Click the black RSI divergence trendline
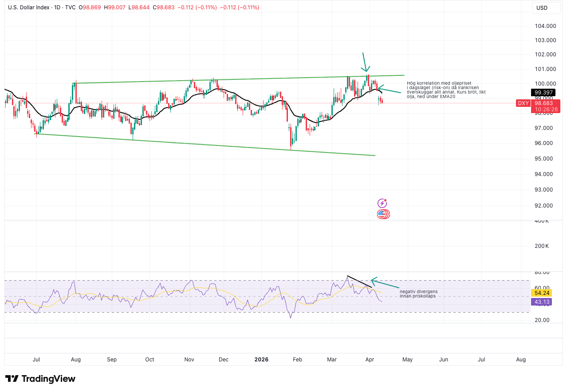The width and height of the screenshot is (567, 392). click(x=358, y=282)
